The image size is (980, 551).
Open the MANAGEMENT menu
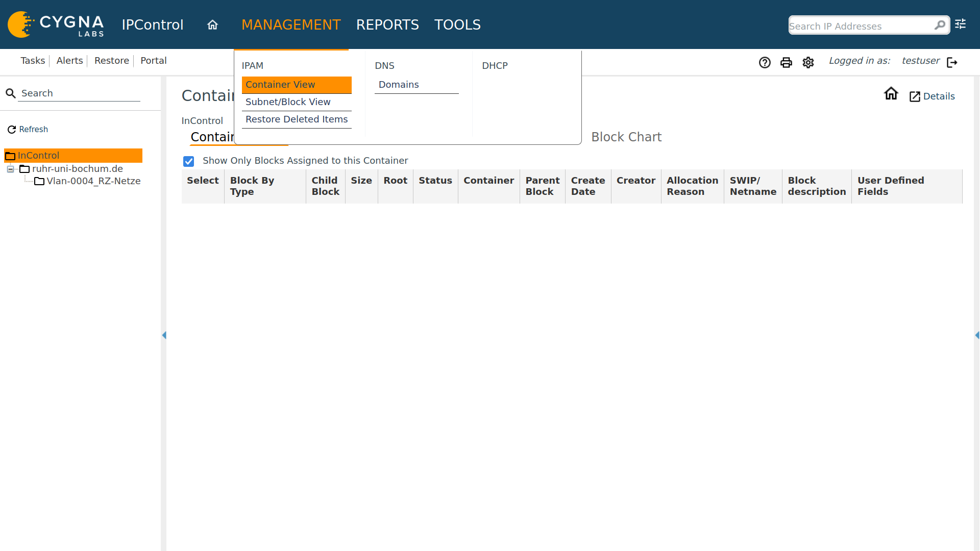(x=291, y=24)
